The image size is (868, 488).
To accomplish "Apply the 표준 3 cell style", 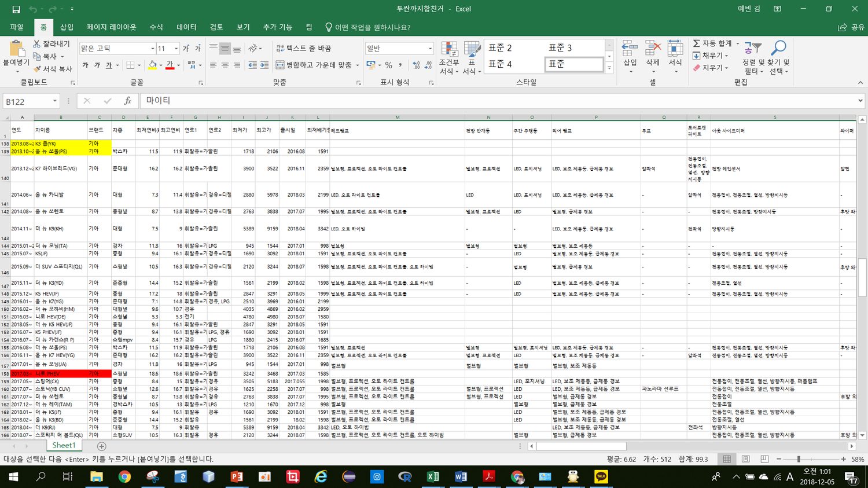I will click(574, 48).
